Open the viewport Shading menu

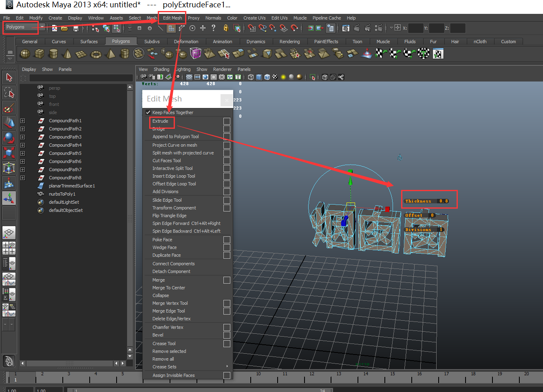[161, 69]
